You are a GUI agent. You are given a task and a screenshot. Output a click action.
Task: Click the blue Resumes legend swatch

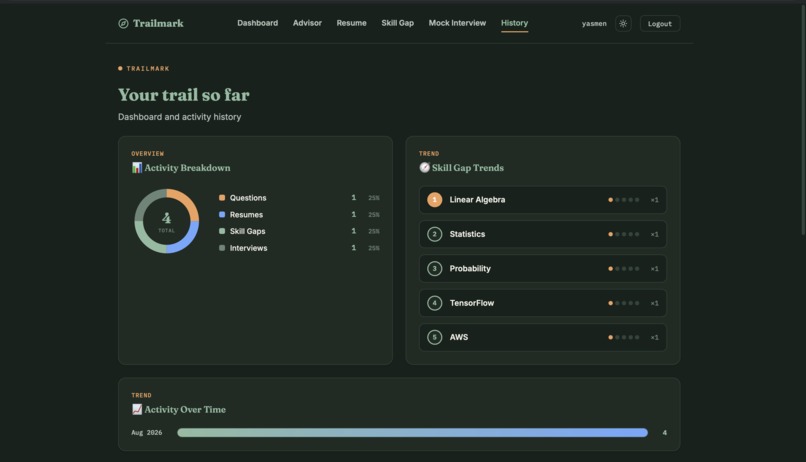click(x=222, y=214)
